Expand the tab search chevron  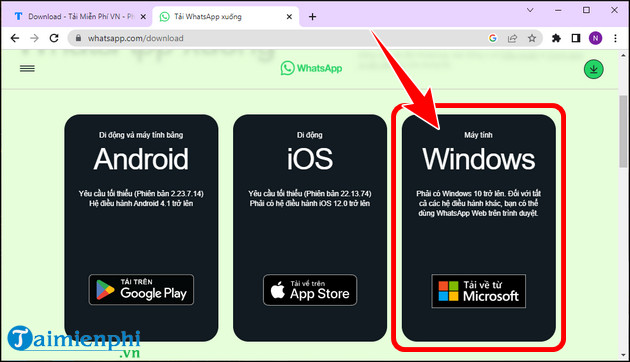pyautogui.click(x=530, y=10)
